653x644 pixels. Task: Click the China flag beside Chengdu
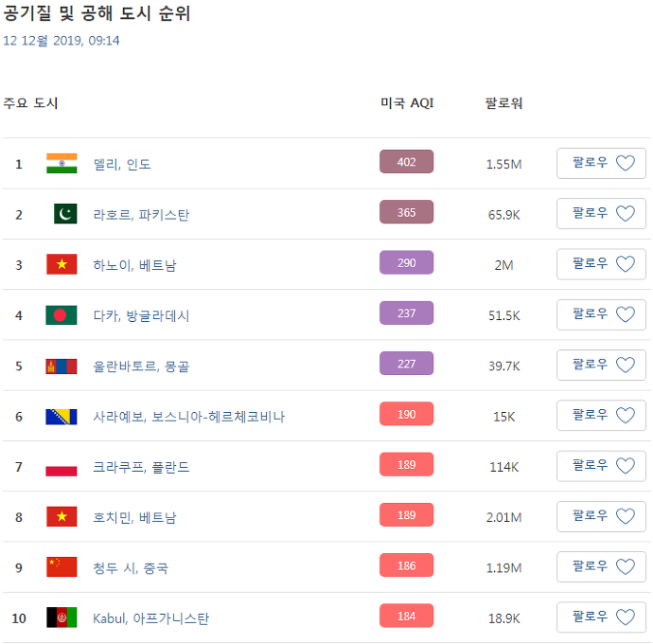click(62, 567)
